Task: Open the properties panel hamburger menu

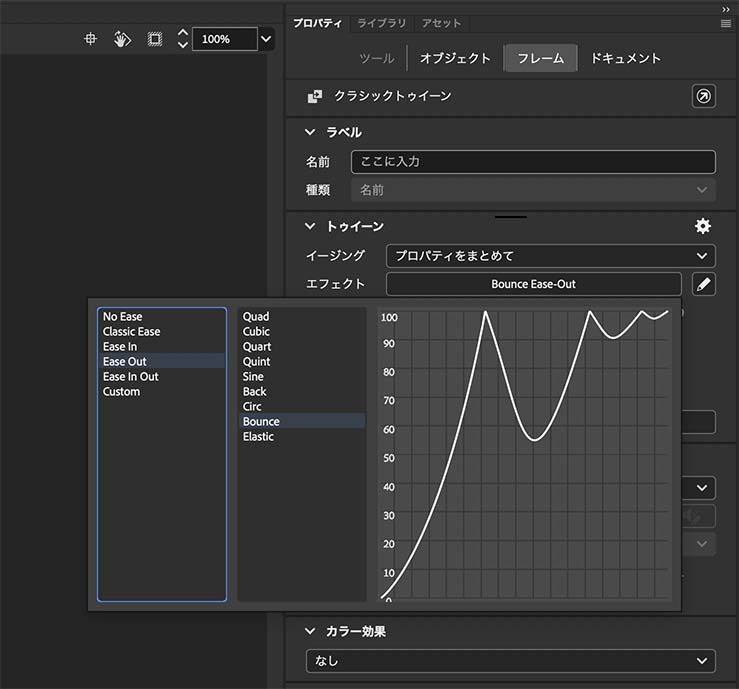Action: coord(726,23)
